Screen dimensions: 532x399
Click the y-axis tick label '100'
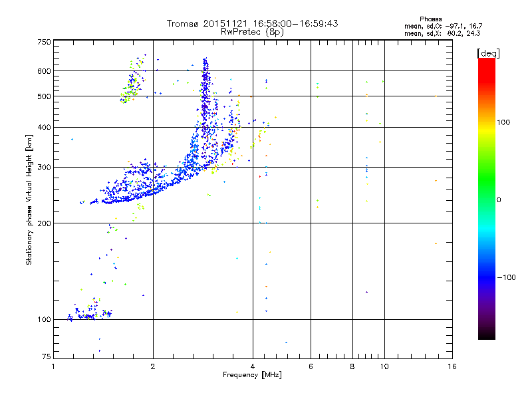[x=44, y=319]
